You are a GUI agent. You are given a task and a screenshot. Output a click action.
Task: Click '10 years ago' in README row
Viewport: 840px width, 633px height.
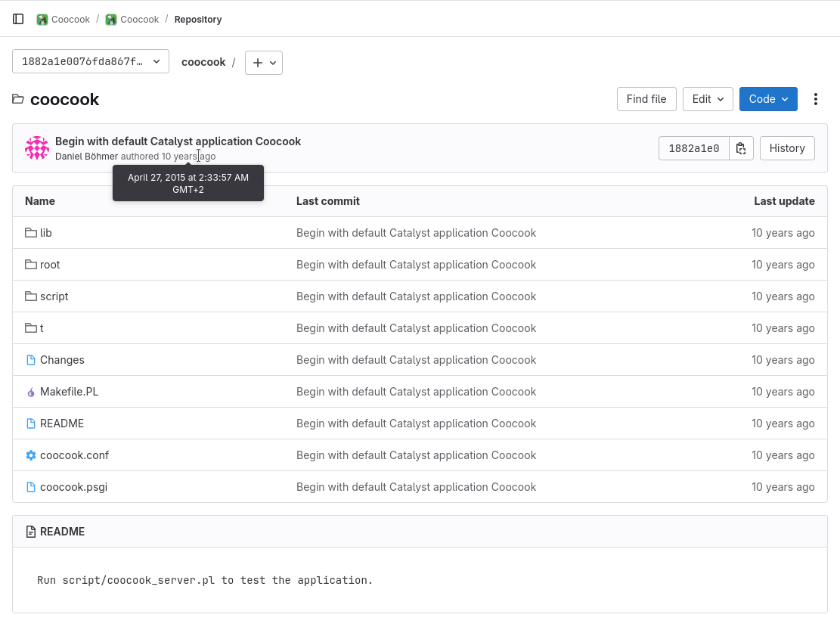[x=783, y=424]
